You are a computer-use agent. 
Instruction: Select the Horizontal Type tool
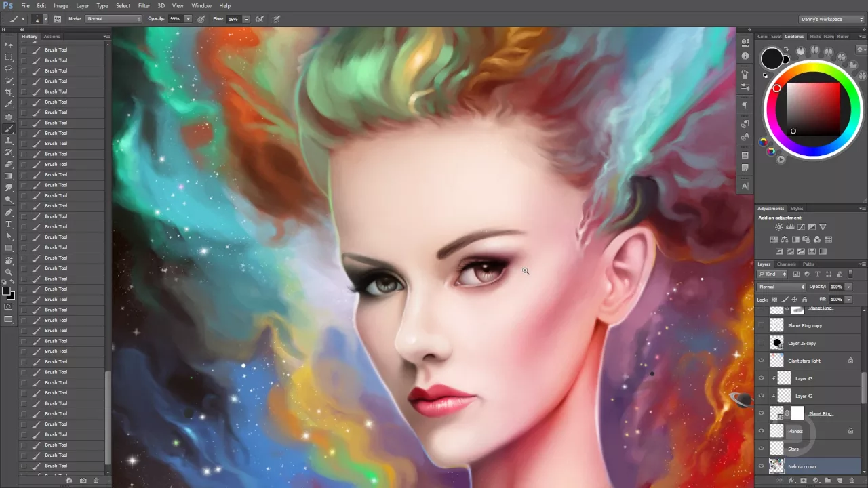(x=9, y=224)
